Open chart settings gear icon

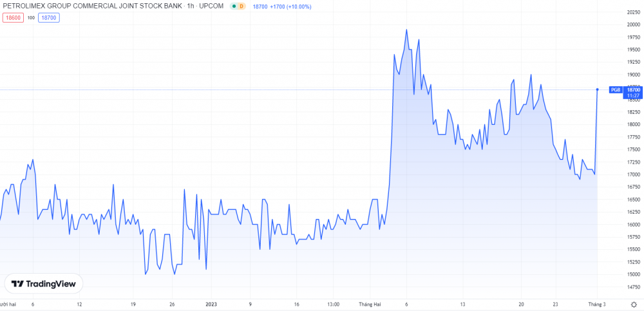click(x=634, y=305)
